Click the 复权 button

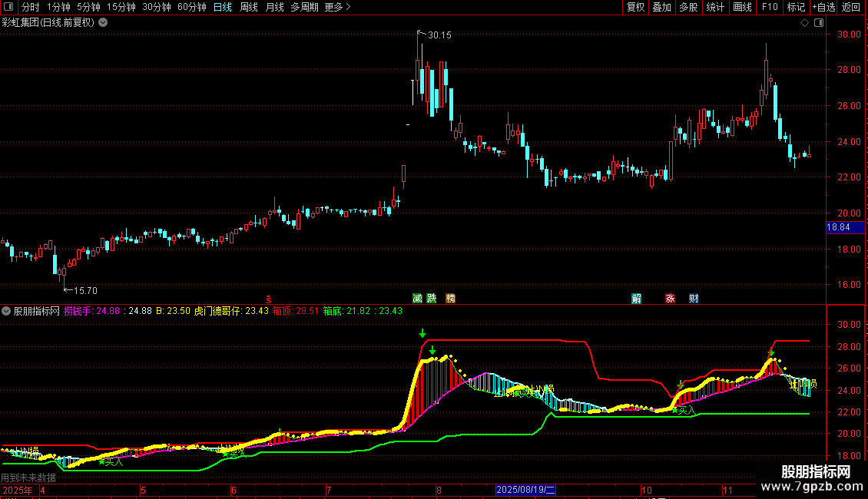[635, 7]
